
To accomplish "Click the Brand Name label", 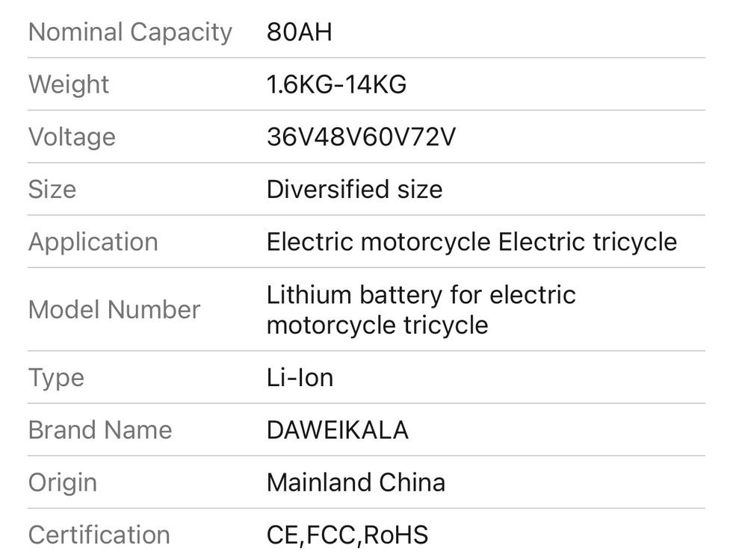I will point(100,430).
